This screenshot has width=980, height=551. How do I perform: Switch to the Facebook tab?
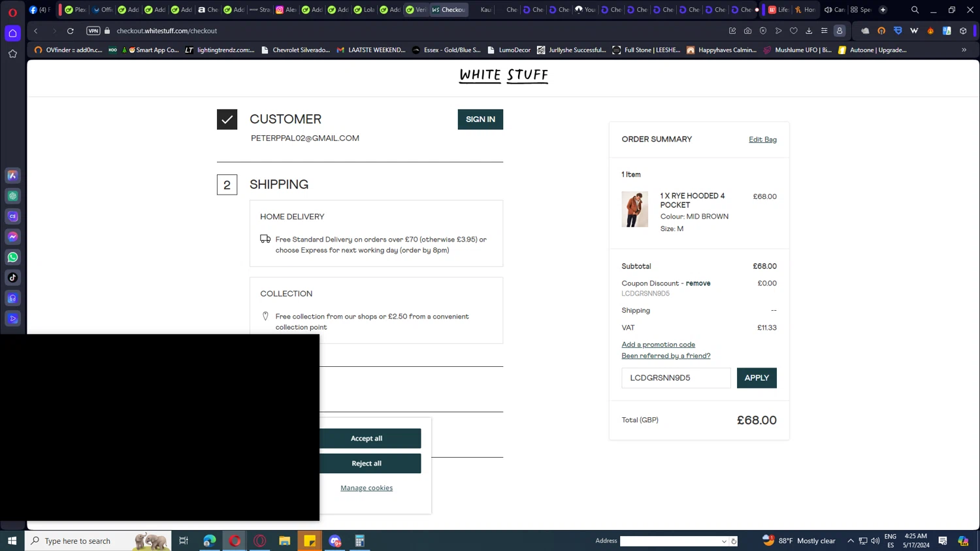(39, 10)
